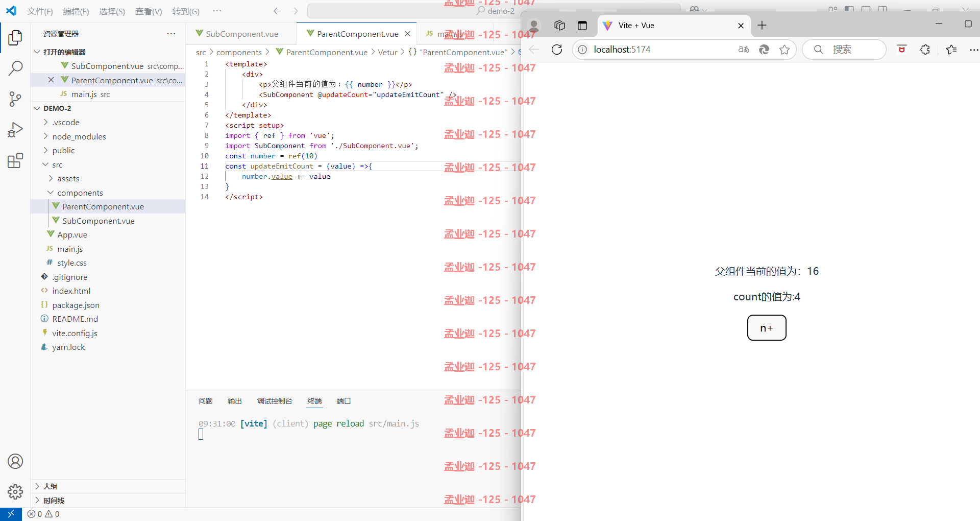Open a new browser tab

(x=762, y=25)
